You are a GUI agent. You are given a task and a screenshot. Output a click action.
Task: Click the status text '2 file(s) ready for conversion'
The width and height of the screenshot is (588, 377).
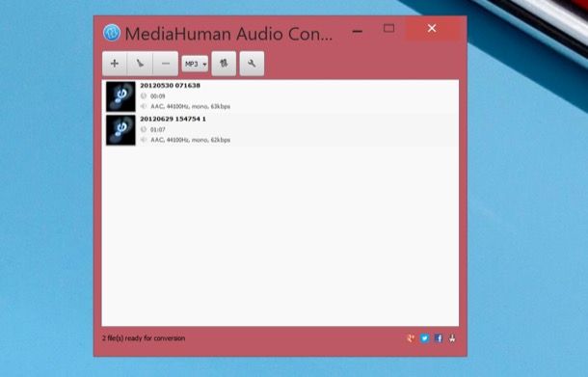click(144, 338)
